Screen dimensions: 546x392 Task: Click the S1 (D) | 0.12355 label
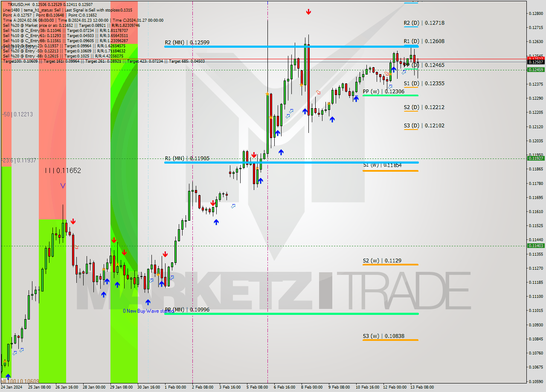point(424,84)
